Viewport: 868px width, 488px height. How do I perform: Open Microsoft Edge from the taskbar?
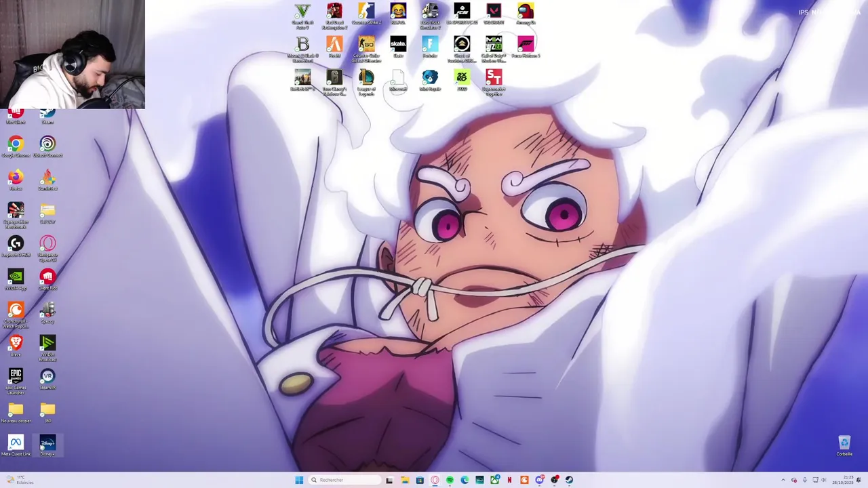point(465,480)
